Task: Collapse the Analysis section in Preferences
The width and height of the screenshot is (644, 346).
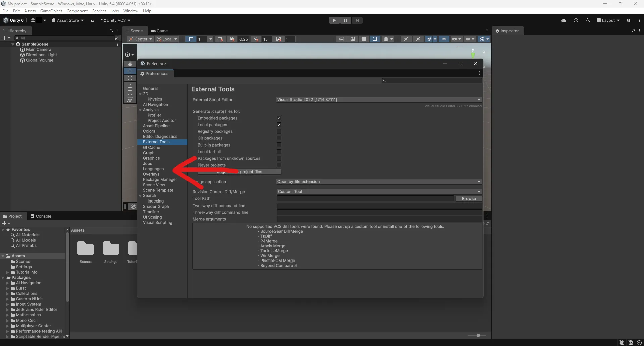Action: click(x=140, y=110)
